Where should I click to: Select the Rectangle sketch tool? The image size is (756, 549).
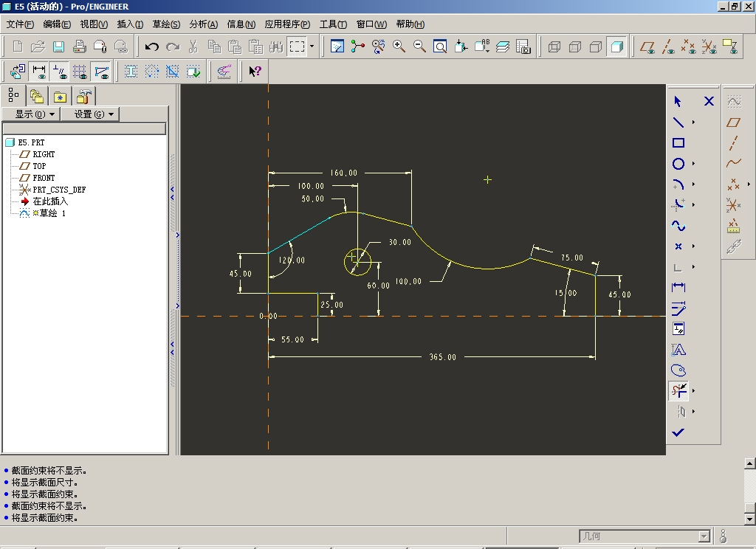click(x=678, y=143)
